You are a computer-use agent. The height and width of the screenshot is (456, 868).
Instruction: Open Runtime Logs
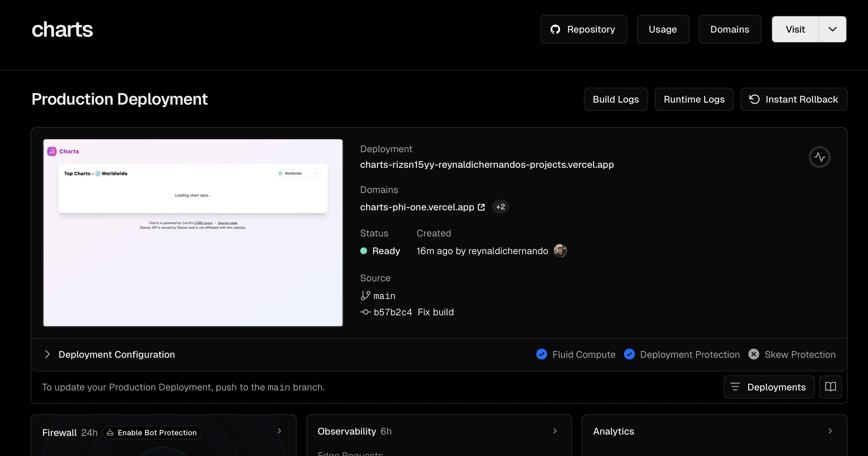694,99
